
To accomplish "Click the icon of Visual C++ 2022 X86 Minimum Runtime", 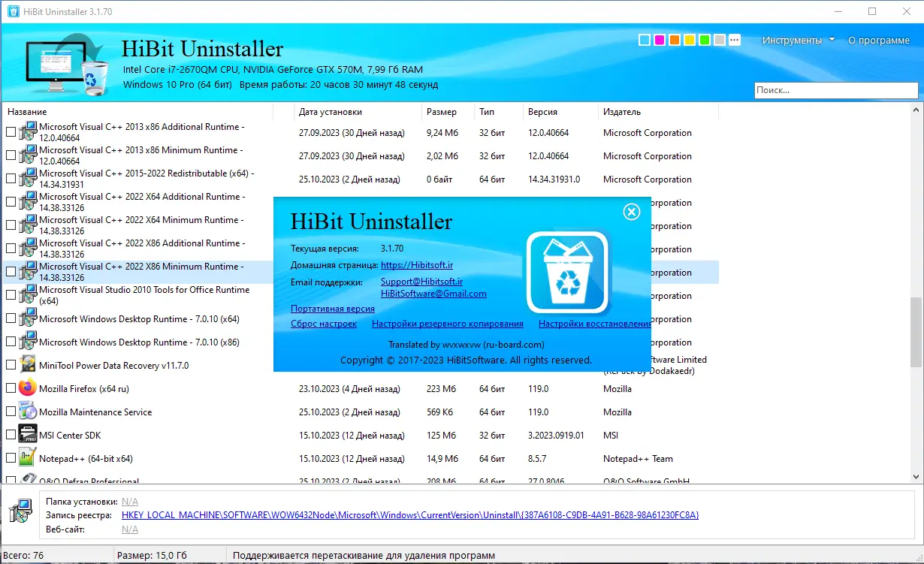I will click(x=28, y=272).
